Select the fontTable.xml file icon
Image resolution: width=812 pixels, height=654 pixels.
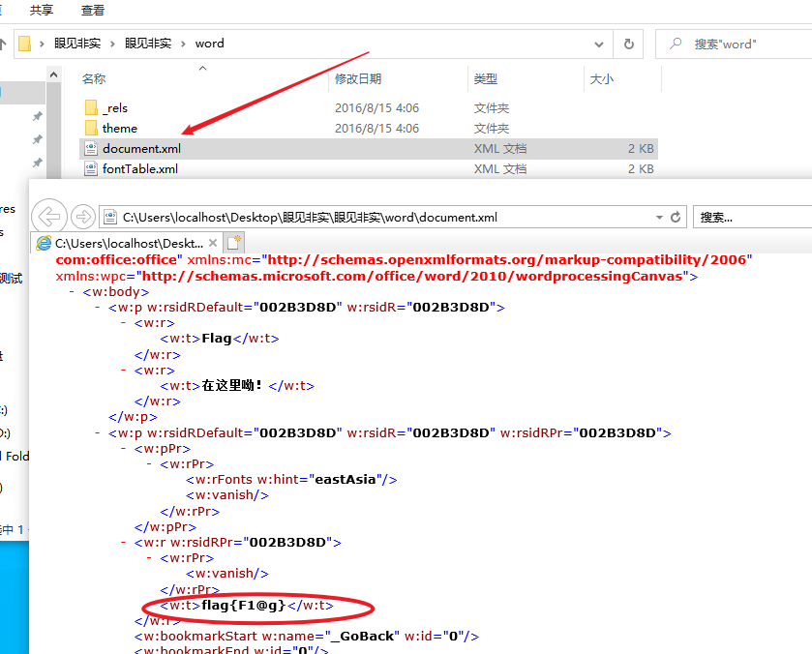(91, 168)
